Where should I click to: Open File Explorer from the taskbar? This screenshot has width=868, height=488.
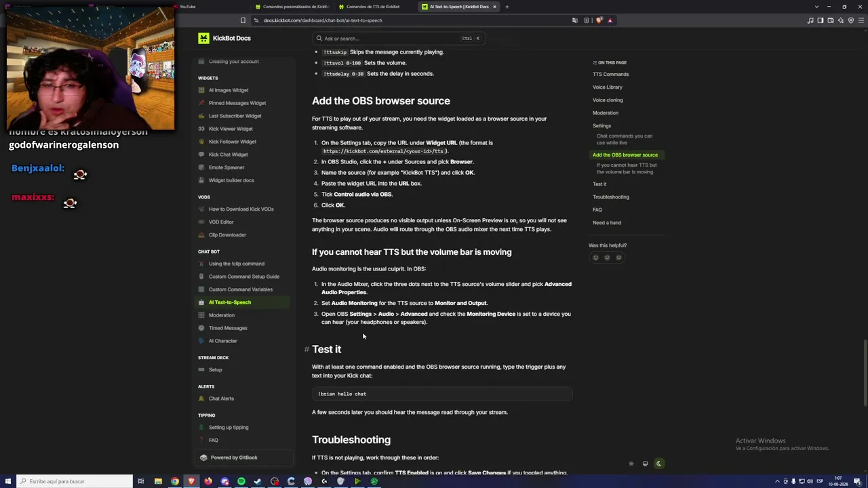[158, 481]
